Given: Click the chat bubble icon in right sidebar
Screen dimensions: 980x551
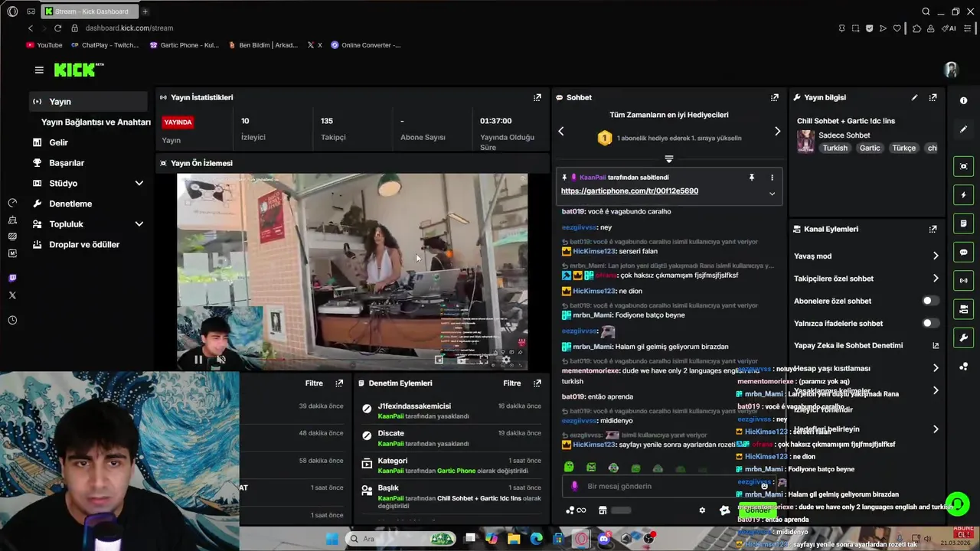Looking at the screenshot, I should tap(963, 252).
